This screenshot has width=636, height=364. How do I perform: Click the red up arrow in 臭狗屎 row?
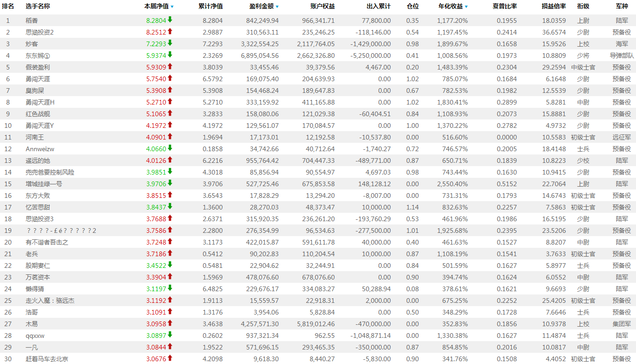170,90
